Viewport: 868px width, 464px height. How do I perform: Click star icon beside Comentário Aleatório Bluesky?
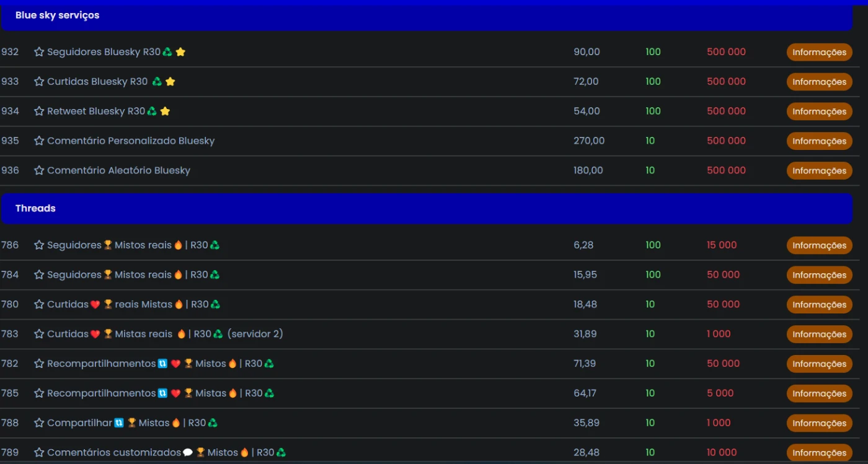(39, 170)
